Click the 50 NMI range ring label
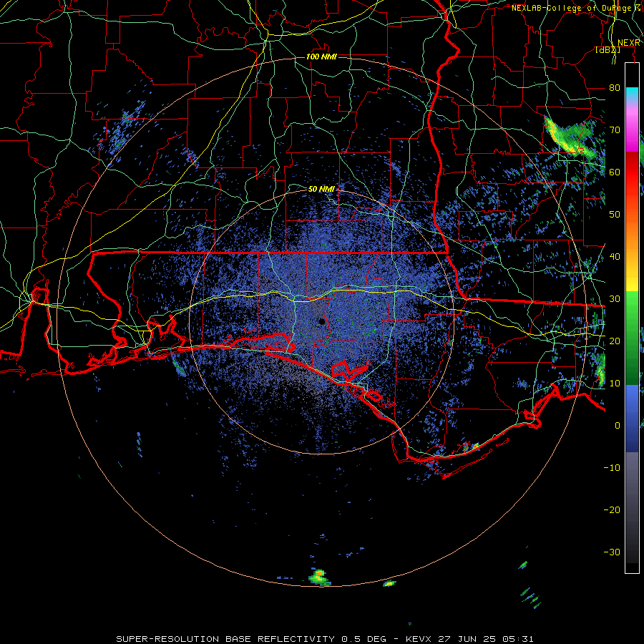The image size is (644, 644). [321, 190]
